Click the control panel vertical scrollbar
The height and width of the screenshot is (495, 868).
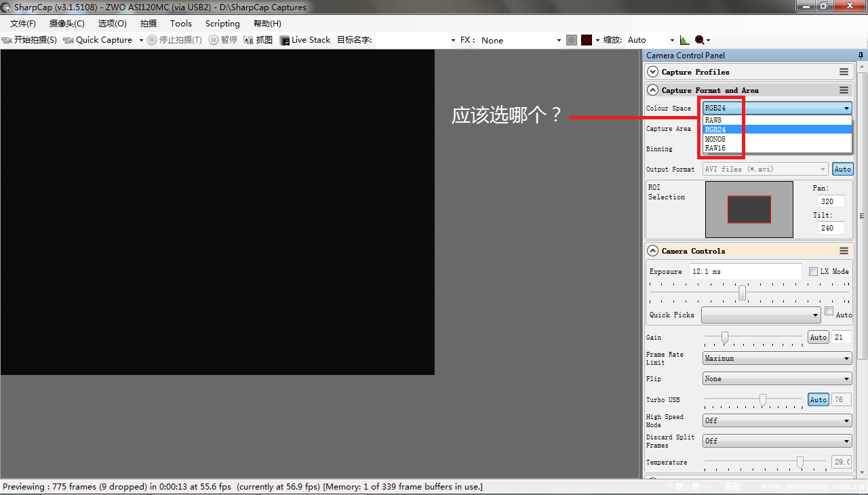[x=862, y=216]
